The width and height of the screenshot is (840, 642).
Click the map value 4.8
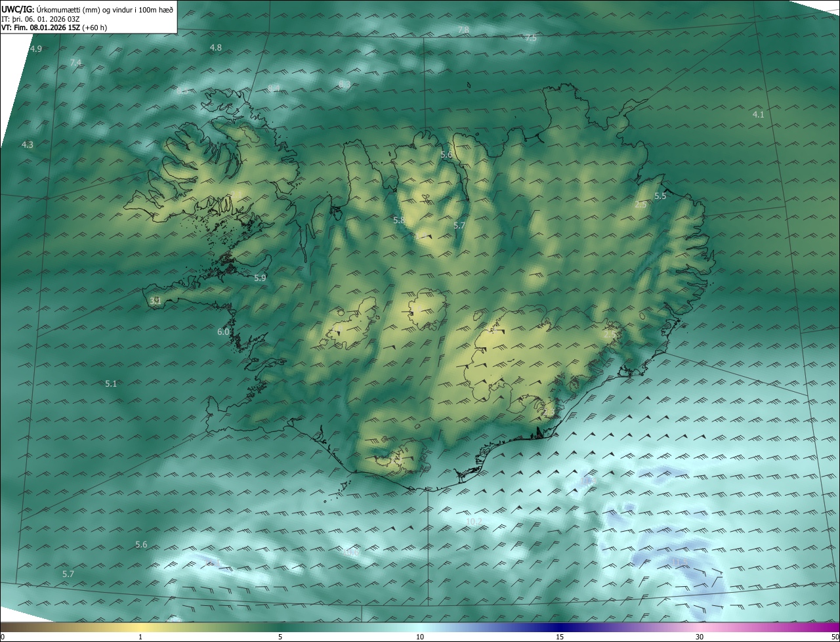(x=215, y=47)
